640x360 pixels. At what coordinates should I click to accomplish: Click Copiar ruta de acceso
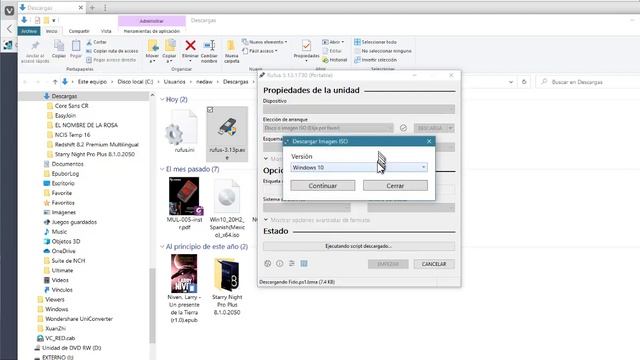(112, 51)
